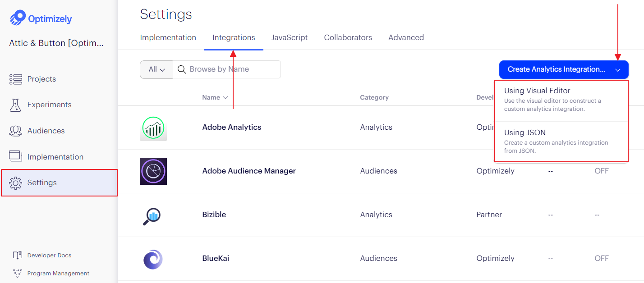Click the Experiments flask icon
Viewport: 644px width, 283px height.
[x=16, y=105]
